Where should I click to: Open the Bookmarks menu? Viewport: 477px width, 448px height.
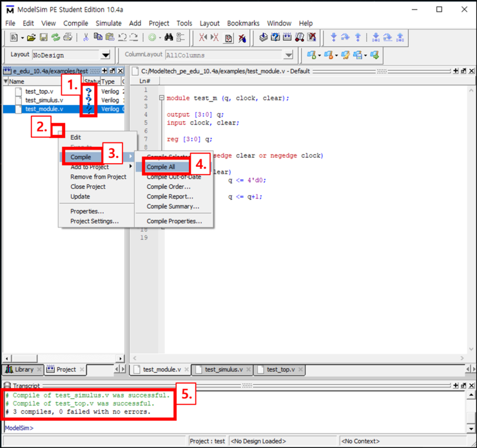(x=243, y=23)
